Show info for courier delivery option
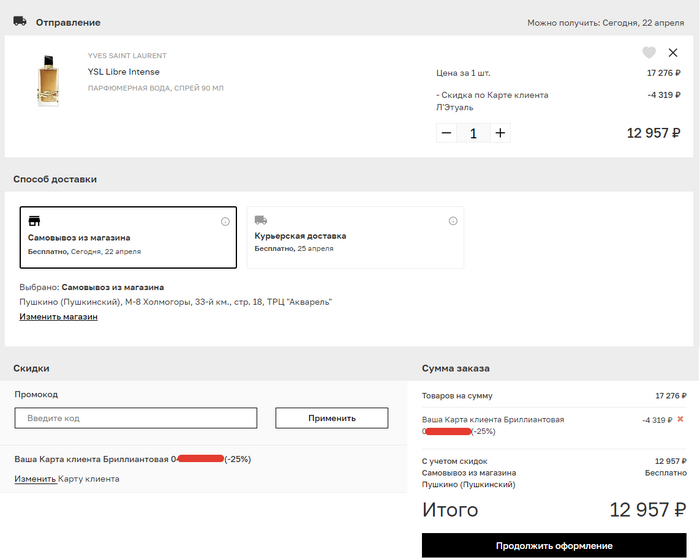 [x=453, y=221]
